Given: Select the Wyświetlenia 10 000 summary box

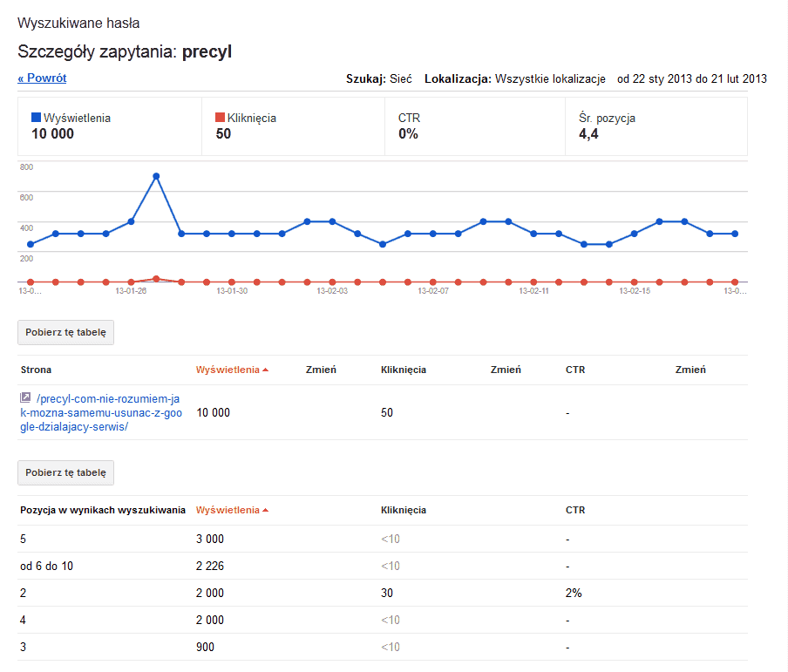Looking at the screenshot, I should [110, 126].
